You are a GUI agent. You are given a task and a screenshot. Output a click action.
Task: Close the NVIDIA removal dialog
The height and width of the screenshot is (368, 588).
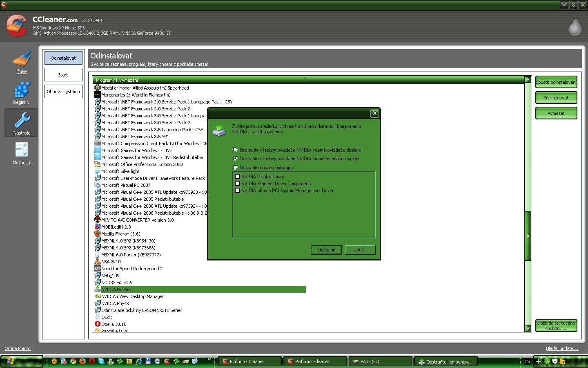(374, 113)
